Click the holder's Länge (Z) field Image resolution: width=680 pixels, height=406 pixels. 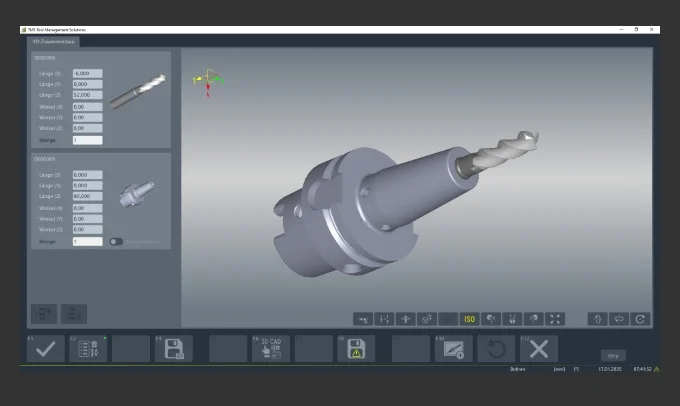(87, 197)
